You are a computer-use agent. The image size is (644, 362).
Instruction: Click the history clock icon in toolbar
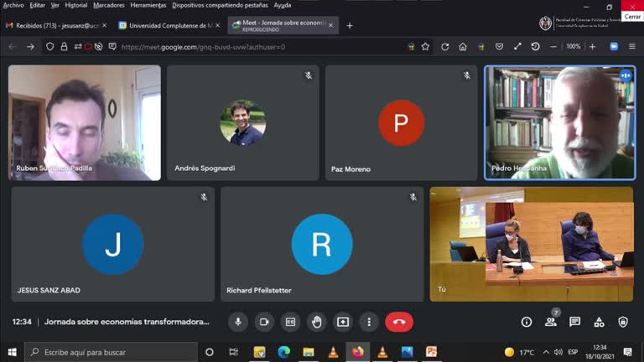click(535, 47)
